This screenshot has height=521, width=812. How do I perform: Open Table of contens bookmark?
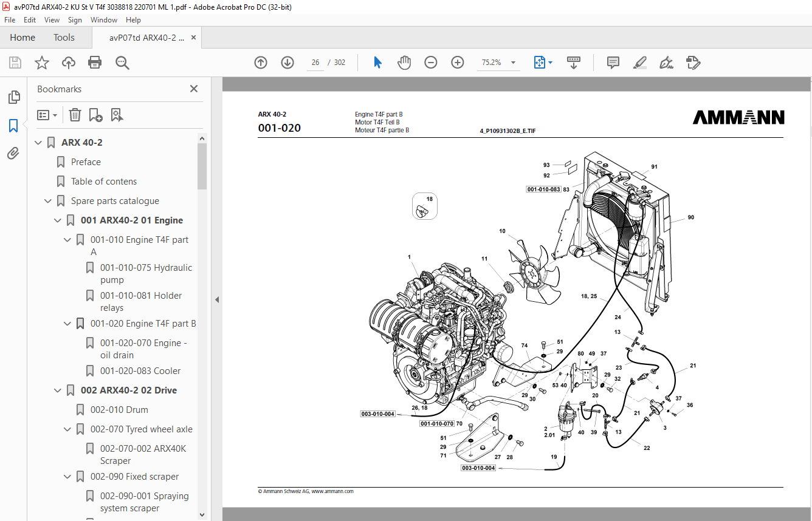point(104,182)
